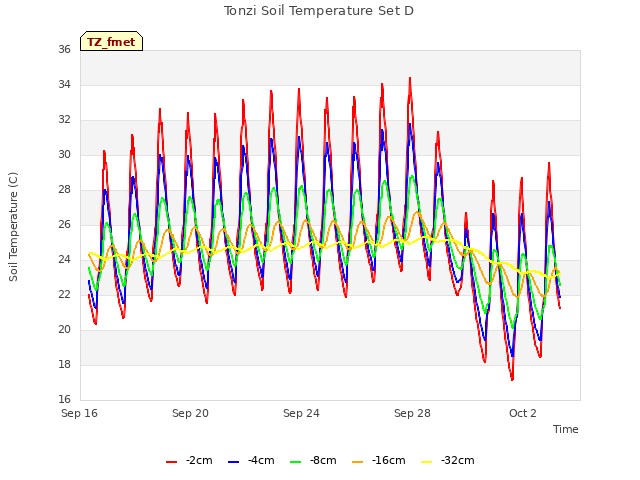Select the -8cm legend label
Viewport: 640px width, 480px height.
pyautogui.click(x=323, y=460)
